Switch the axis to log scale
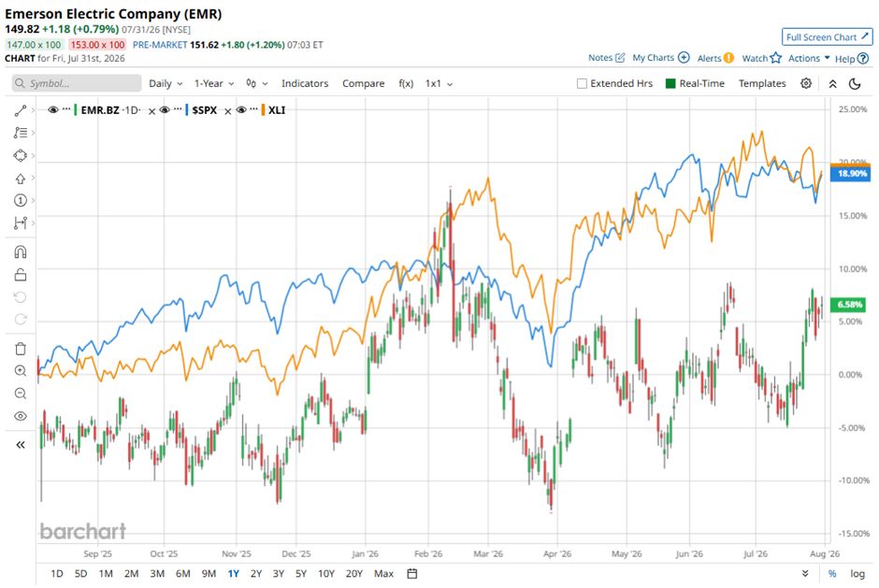The width and height of the screenshot is (879, 588). tap(857, 573)
